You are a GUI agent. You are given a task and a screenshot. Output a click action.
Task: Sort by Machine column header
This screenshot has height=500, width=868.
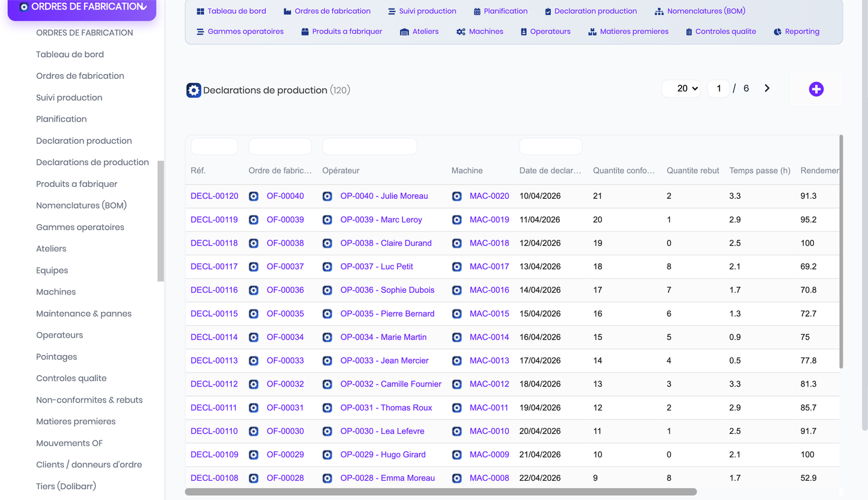click(x=467, y=171)
